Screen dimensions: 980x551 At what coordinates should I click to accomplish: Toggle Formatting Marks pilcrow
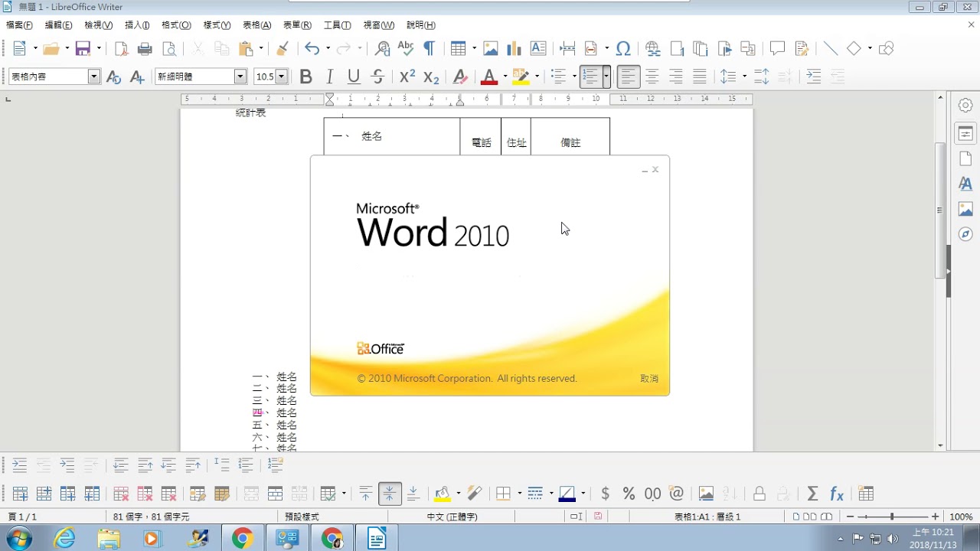click(x=429, y=49)
